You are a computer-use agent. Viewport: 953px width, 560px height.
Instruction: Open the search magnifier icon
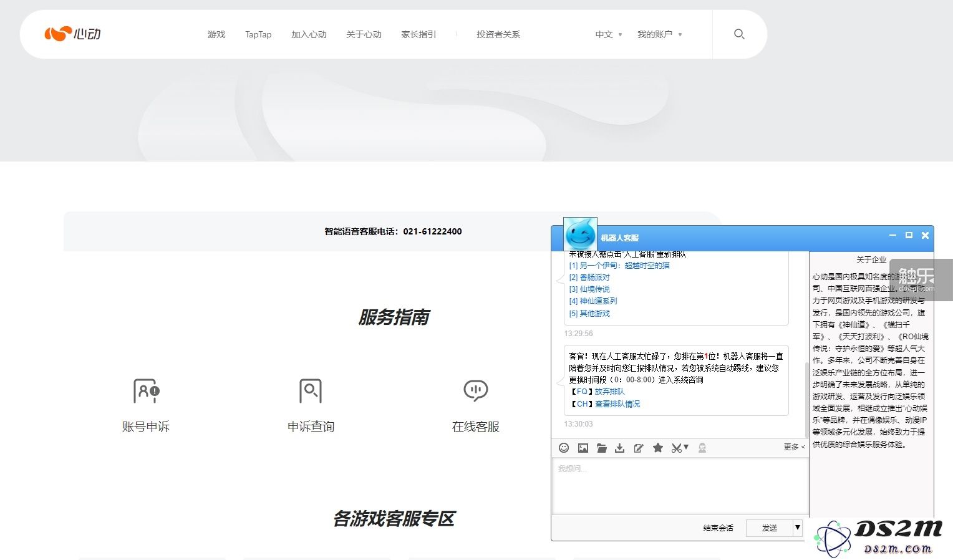[739, 34]
